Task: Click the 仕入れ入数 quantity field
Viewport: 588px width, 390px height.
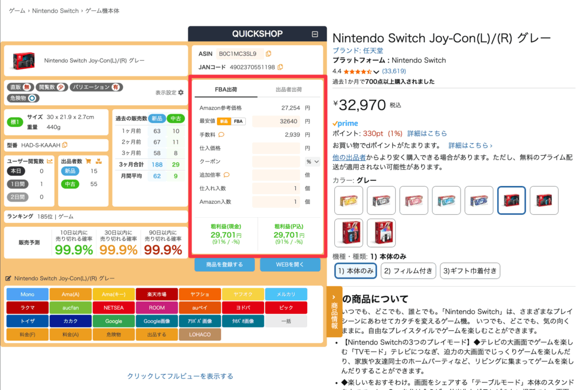Action: pos(276,188)
